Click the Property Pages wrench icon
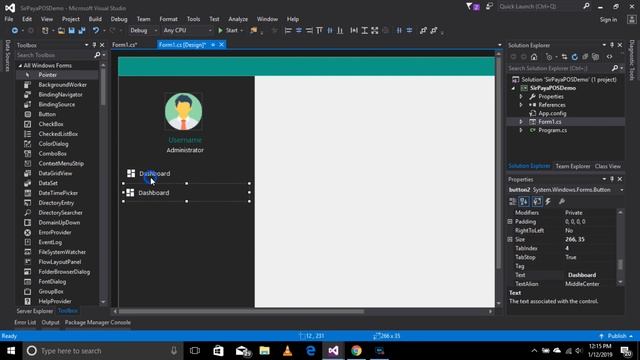This screenshot has height=360, width=640. click(562, 201)
